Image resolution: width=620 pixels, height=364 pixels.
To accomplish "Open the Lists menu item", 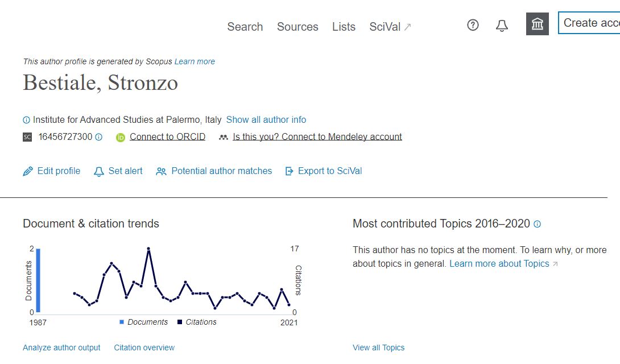I will point(344,27).
